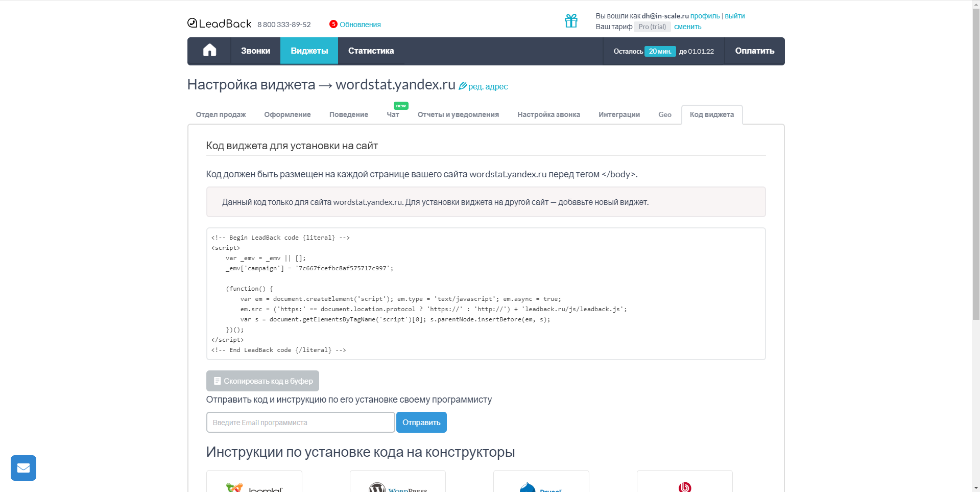Screen dimensions: 980x492
Task: Open the mail chat widget button
Action: 23,468
